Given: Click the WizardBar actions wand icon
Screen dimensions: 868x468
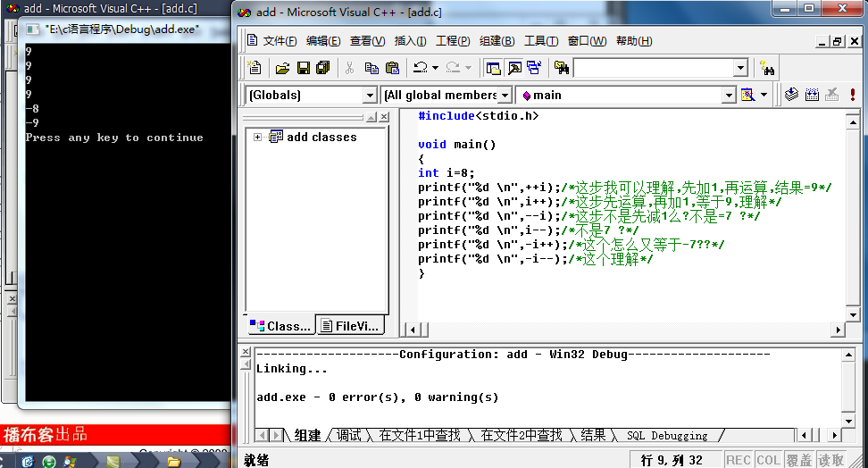Looking at the screenshot, I should point(747,95).
